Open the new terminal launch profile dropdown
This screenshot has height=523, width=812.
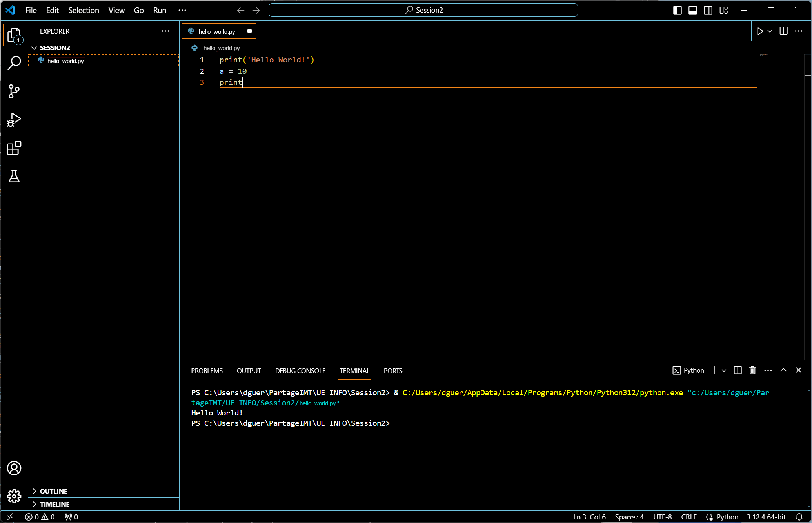click(x=724, y=370)
